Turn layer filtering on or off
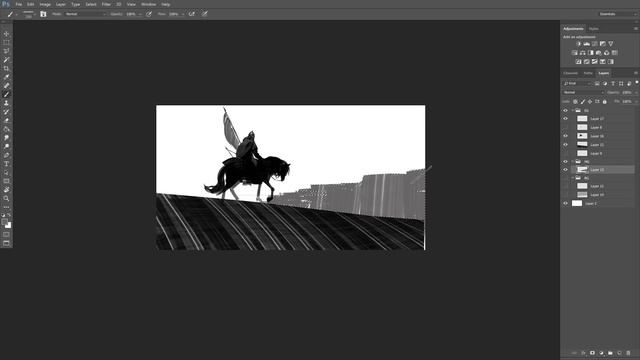This screenshot has height=360, width=640. [x=637, y=82]
